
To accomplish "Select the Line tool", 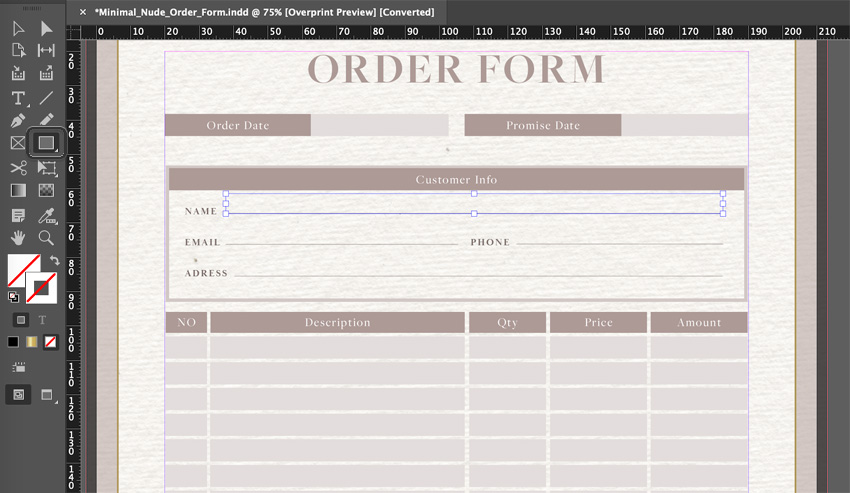I will (x=46, y=98).
